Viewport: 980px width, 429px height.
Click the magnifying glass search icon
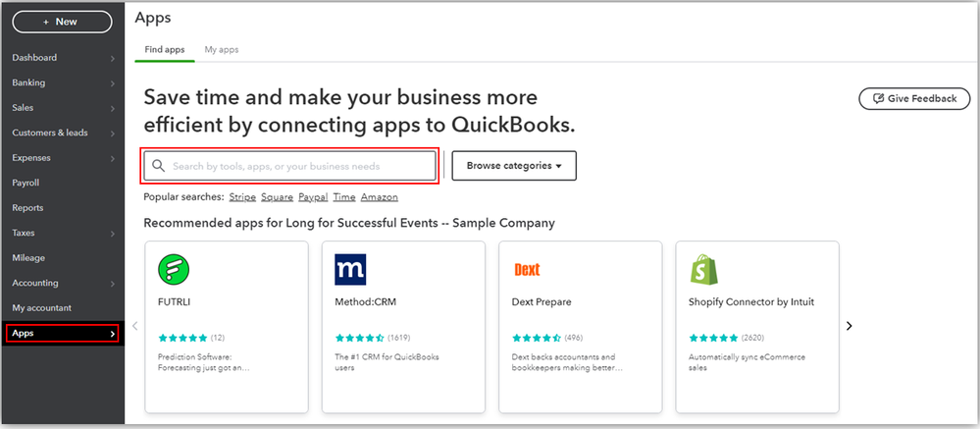[x=158, y=166]
